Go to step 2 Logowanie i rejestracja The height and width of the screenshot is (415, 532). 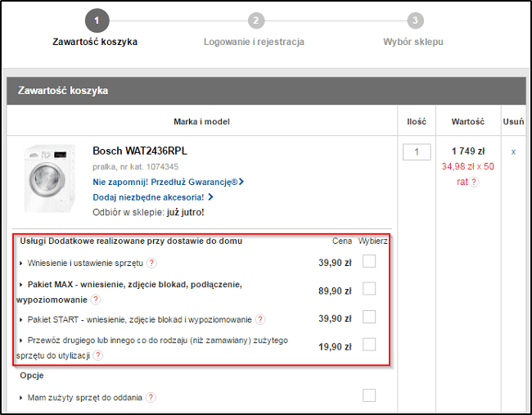(255, 20)
